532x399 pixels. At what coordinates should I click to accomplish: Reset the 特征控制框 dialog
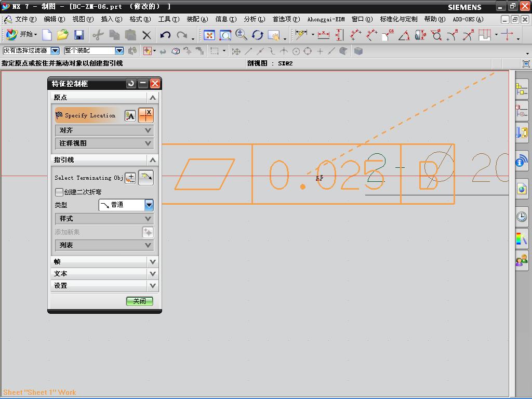pos(131,83)
